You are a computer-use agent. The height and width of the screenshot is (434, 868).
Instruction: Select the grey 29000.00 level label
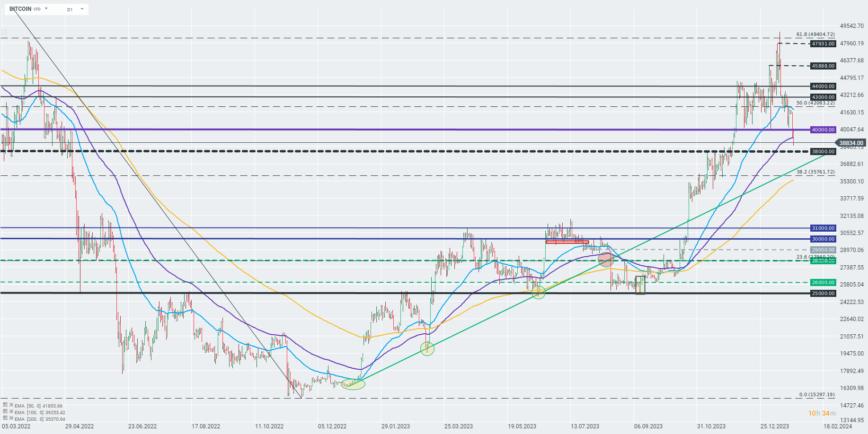(824, 250)
